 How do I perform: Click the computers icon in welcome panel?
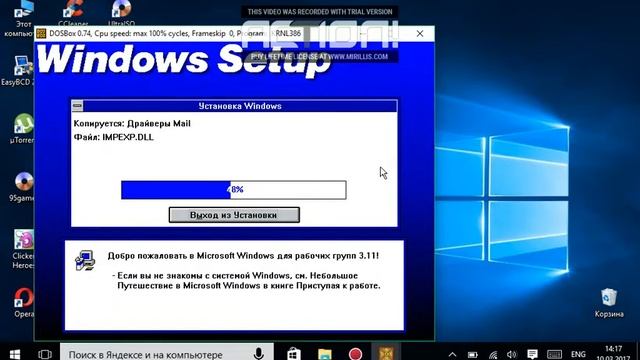pyautogui.click(x=85, y=260)
